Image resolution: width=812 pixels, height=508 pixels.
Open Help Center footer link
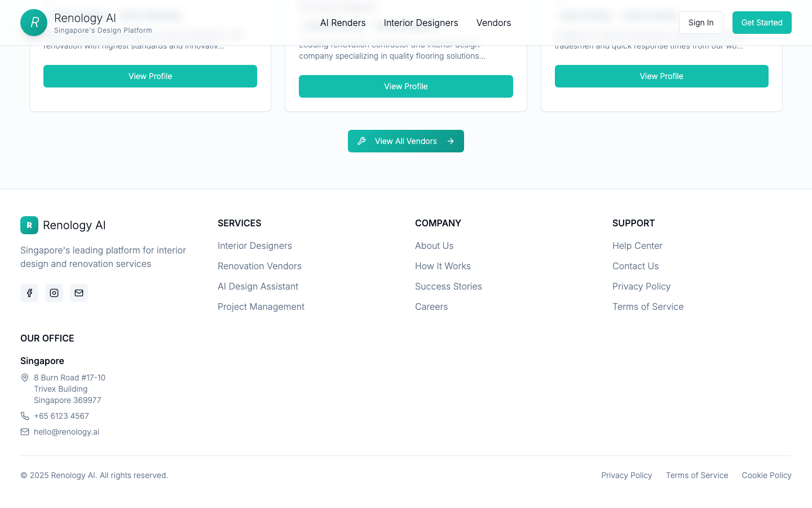(637, 246)
